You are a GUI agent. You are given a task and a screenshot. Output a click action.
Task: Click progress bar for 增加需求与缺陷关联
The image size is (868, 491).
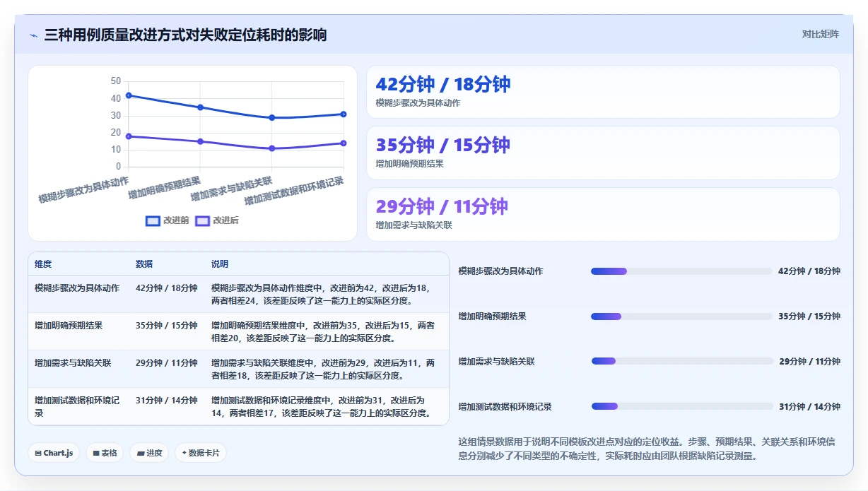click(x=681, y=361)
